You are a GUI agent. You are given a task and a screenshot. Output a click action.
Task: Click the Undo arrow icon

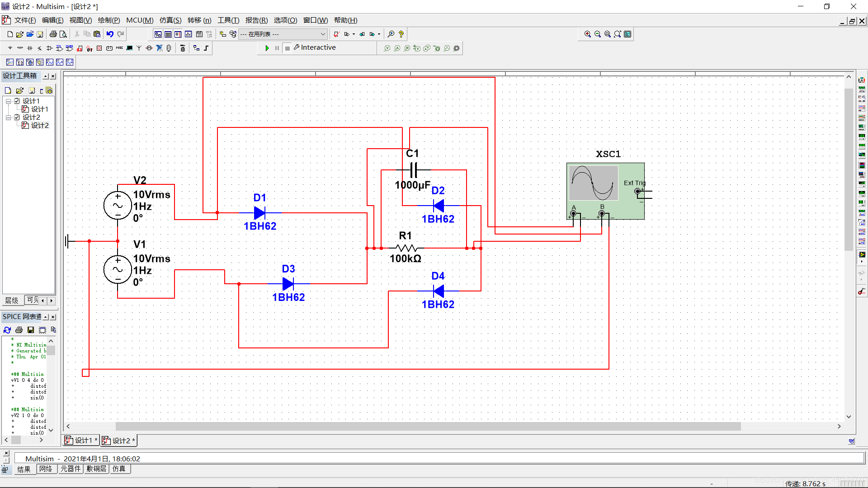(110, 34)
